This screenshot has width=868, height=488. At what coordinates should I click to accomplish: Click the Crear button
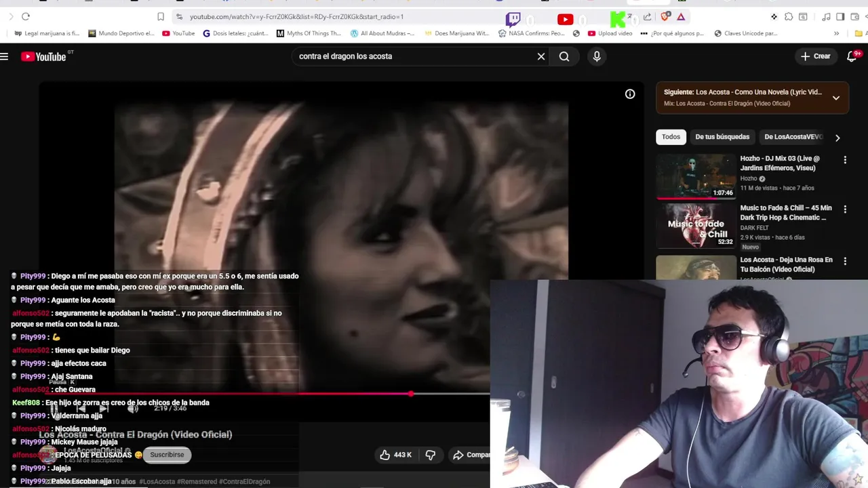(815, 56)
